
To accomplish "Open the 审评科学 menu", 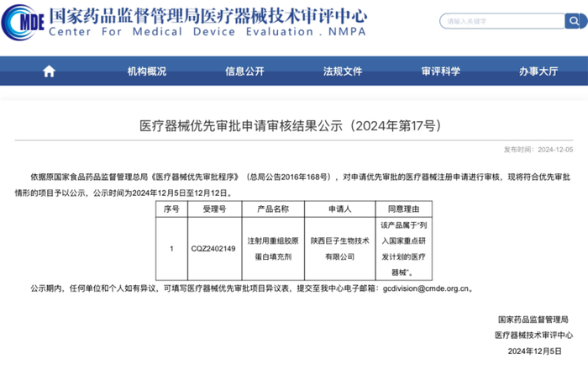I will [x=441, y=71].
